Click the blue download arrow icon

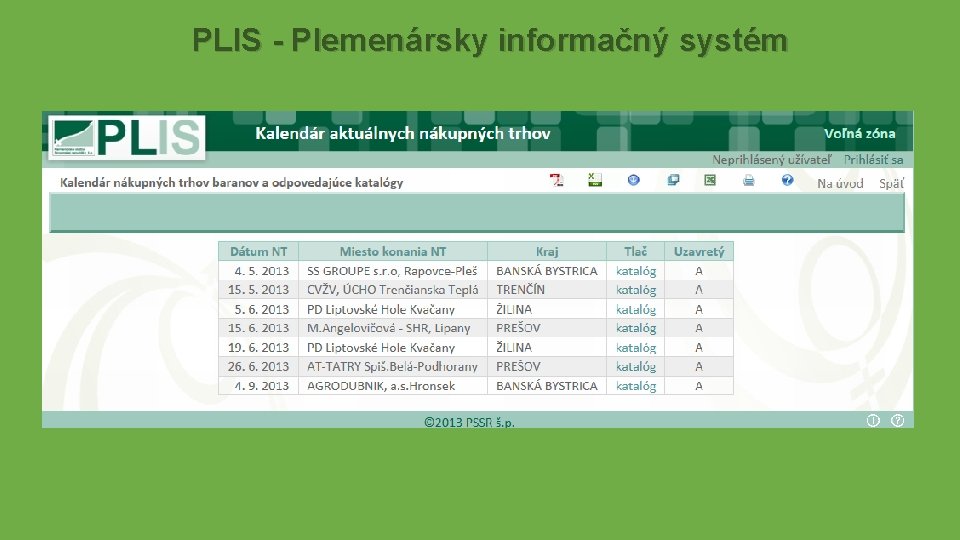tap(634, 180)
